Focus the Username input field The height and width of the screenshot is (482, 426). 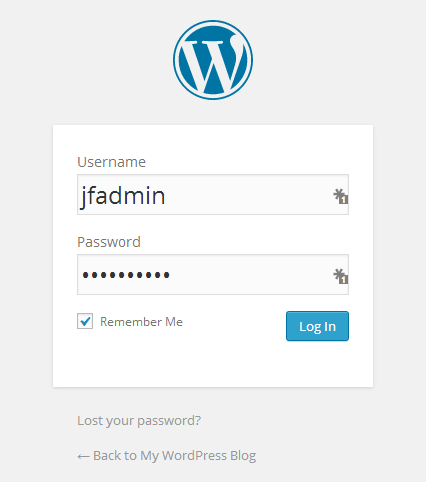point(213,194)
